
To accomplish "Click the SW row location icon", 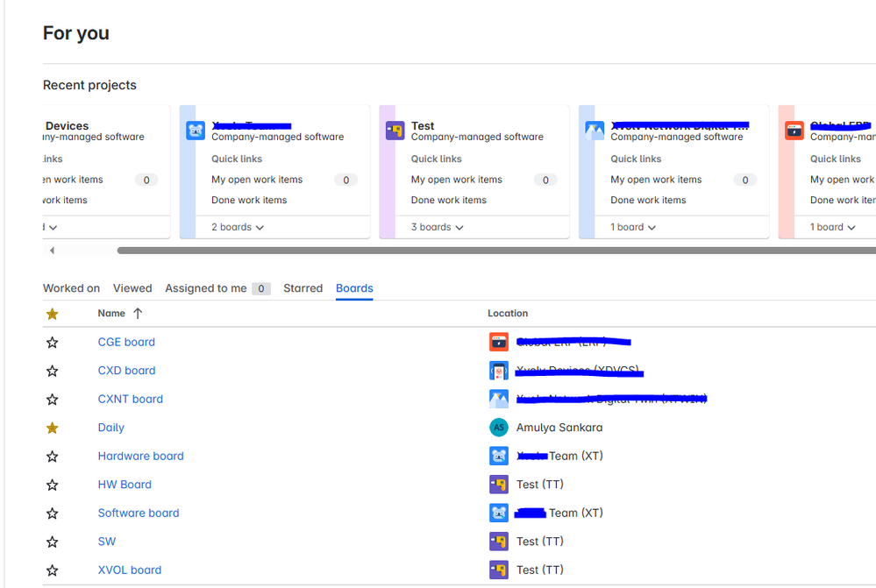I will click(499, 541).
